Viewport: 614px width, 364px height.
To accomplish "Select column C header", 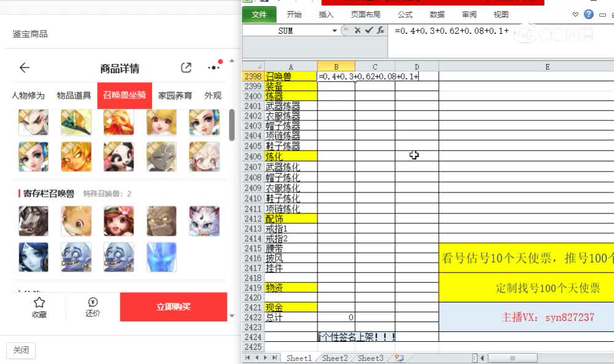I will click(375, 66).
